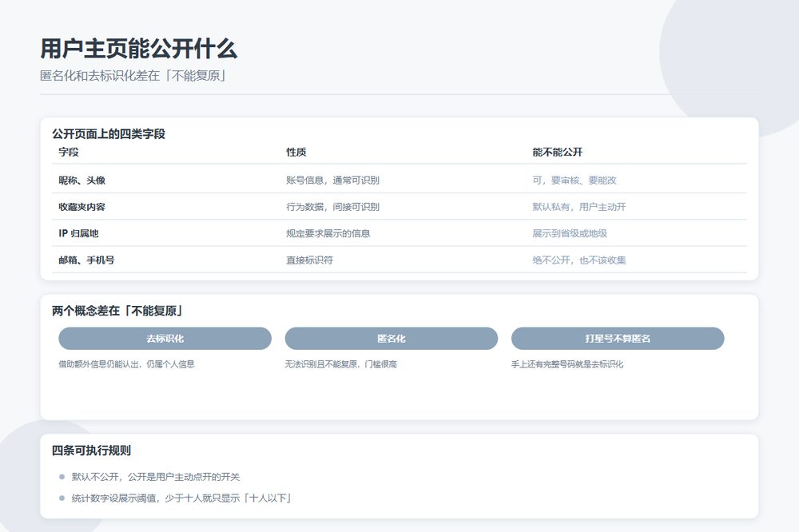Click cell 绝不公开，也不该收集

click(578, 260)
